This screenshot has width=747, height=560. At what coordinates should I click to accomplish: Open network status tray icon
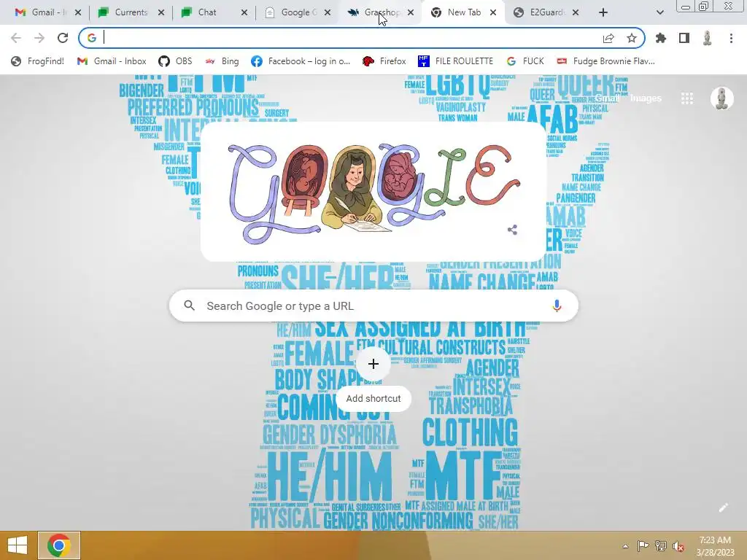661,545
